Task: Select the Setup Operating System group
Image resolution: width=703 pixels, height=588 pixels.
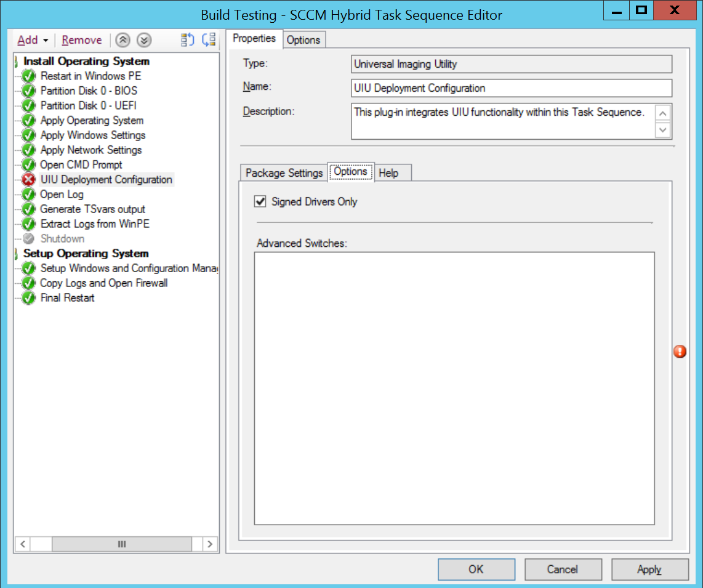Action: tap(86, 254)
